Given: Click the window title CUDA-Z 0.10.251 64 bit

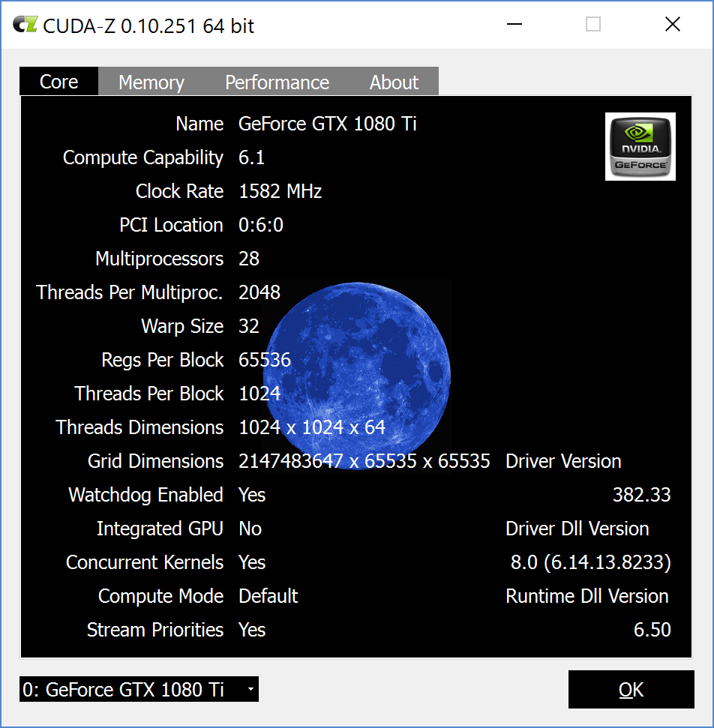Looking at the screenshot, I should [148, 26].
